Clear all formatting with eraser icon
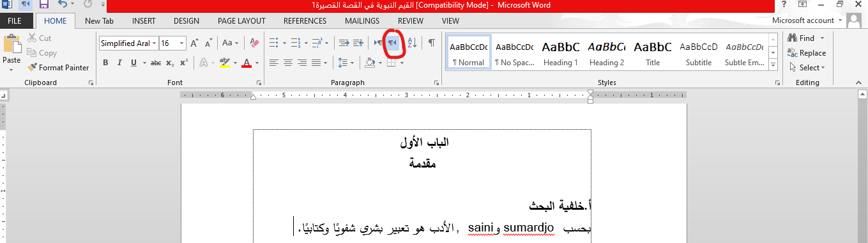The width and height of the screenshot is (868, 243). [254, 43]
